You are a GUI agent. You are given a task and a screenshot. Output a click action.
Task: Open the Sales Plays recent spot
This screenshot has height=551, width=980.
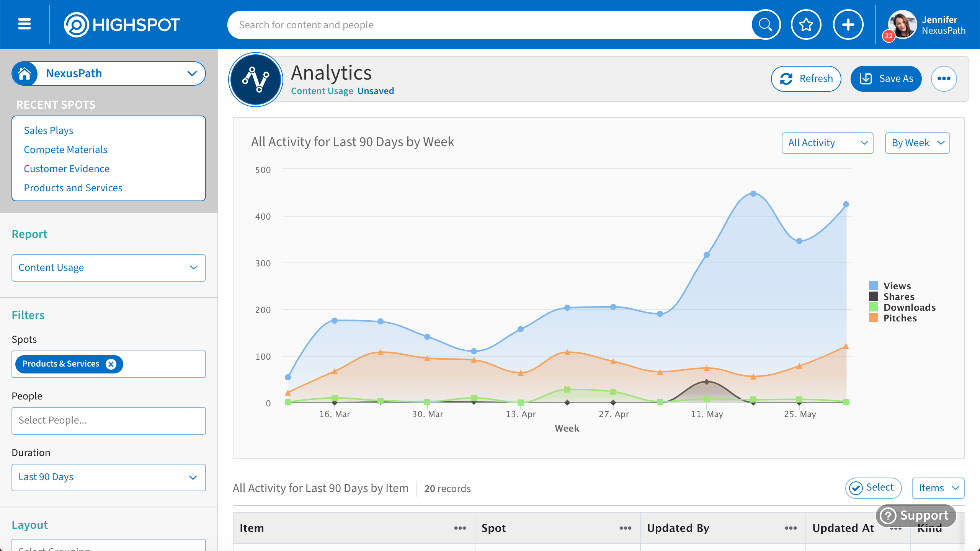[49, 130]
